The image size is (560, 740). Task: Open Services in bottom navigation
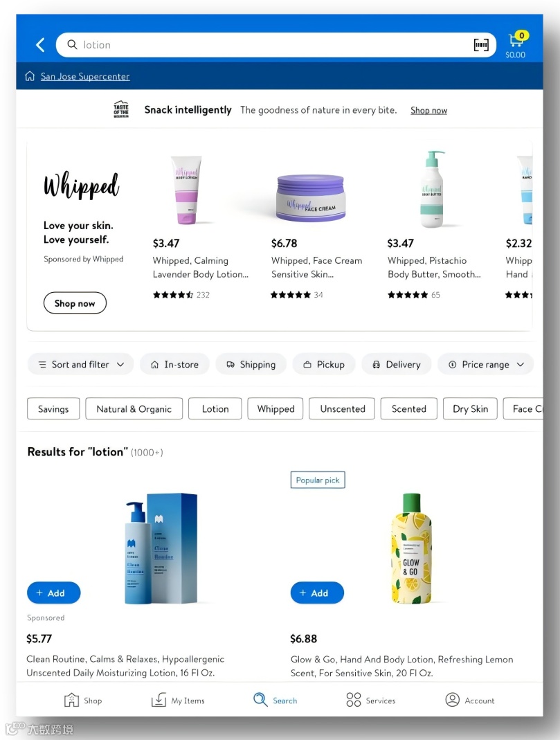coord(371,701)
